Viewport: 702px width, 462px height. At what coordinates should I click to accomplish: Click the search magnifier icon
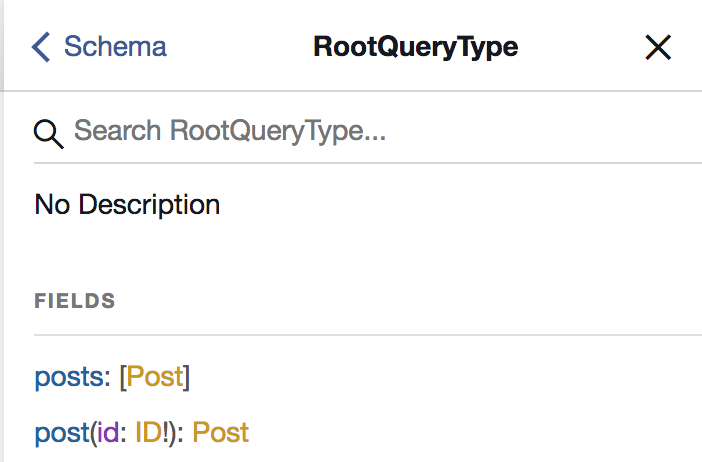(x=49, y=132)
